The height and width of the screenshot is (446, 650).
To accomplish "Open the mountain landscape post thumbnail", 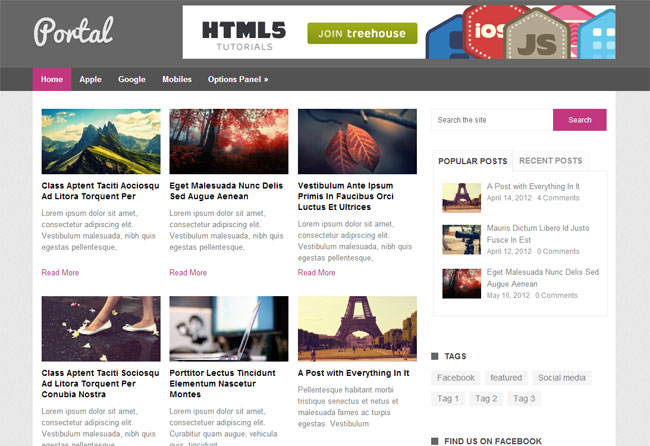I will (x=101, y=141).
